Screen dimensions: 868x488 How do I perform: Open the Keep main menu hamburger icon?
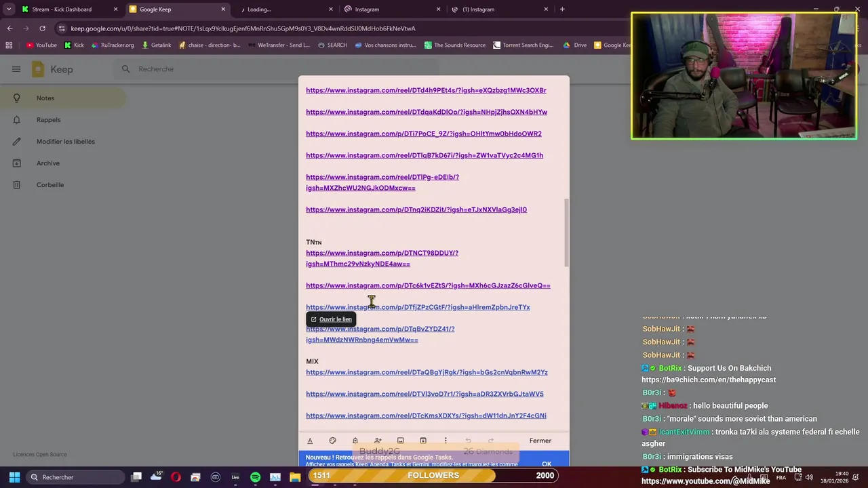coord(16,69)
